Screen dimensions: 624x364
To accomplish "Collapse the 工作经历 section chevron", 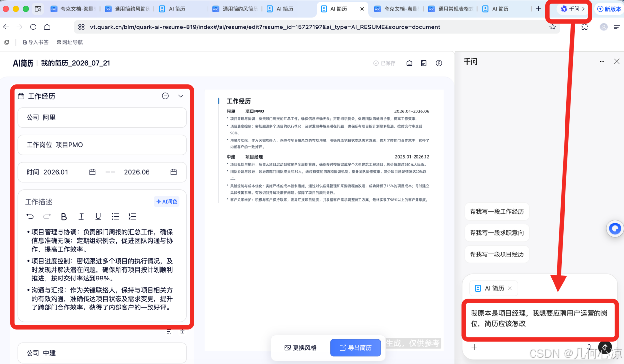I will pos(181,96).
